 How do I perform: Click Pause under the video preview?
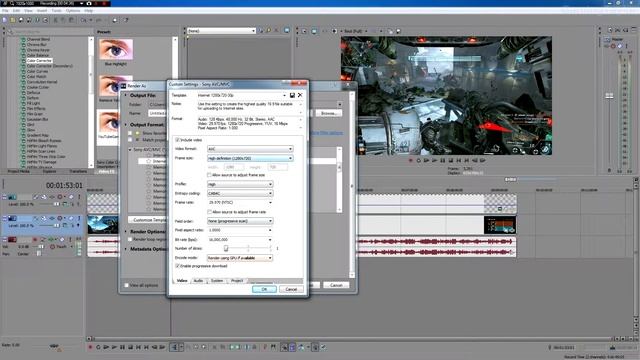[443, 160]
